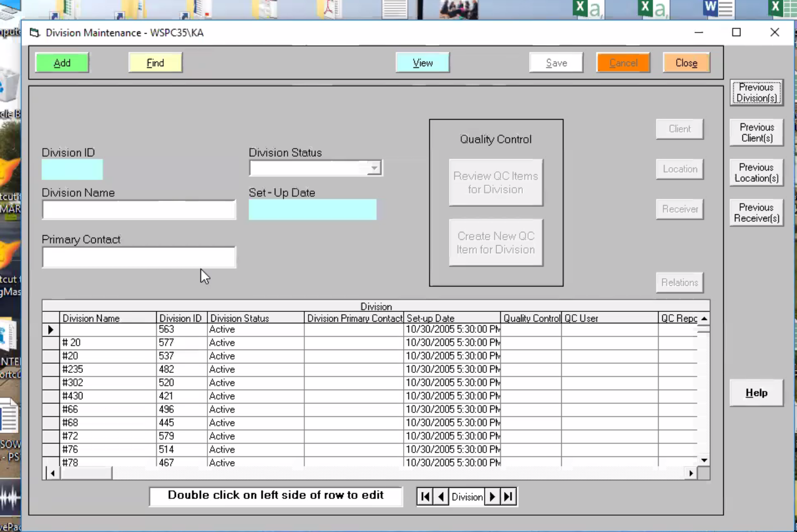Go to next Division record
This screenshot has width=797, height=532.
[x=492, y=497]
